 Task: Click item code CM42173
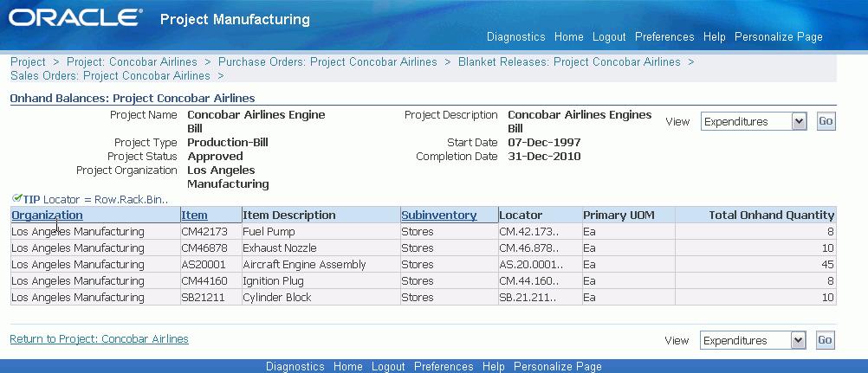[x=204, y=231]
